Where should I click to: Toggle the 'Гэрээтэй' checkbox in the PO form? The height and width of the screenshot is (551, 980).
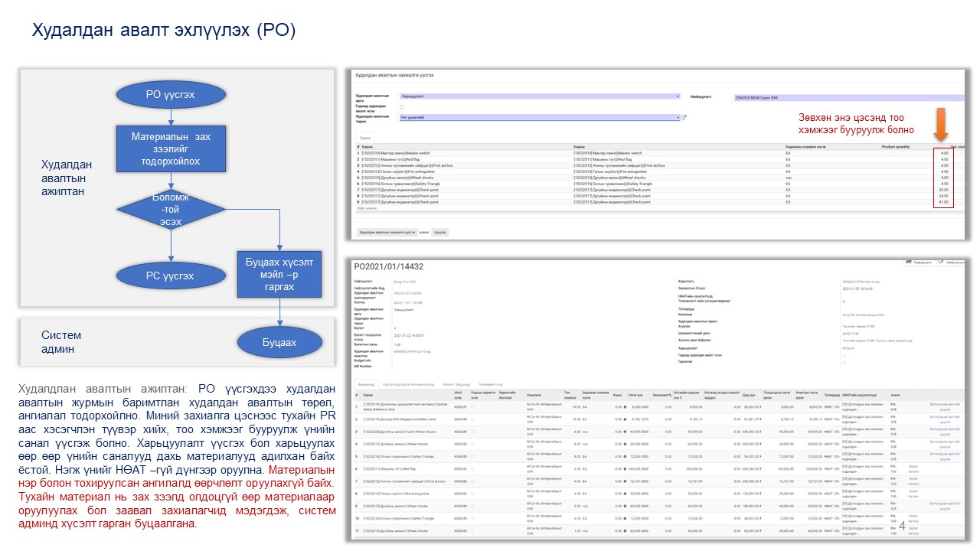(844, 362)
